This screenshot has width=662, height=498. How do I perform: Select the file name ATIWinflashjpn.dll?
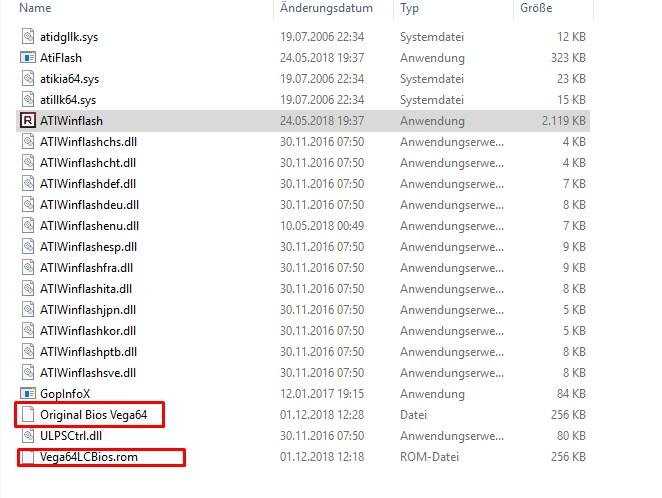coord(88,310)
